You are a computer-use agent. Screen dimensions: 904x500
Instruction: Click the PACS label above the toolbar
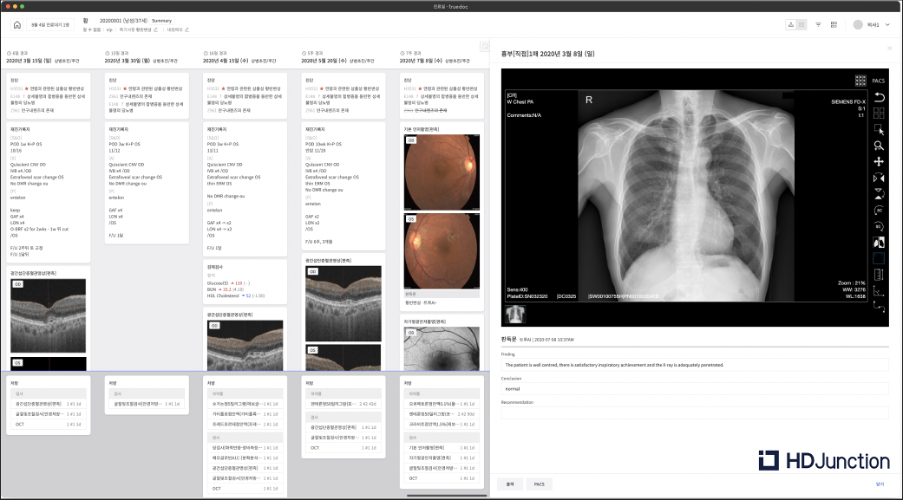879,80
